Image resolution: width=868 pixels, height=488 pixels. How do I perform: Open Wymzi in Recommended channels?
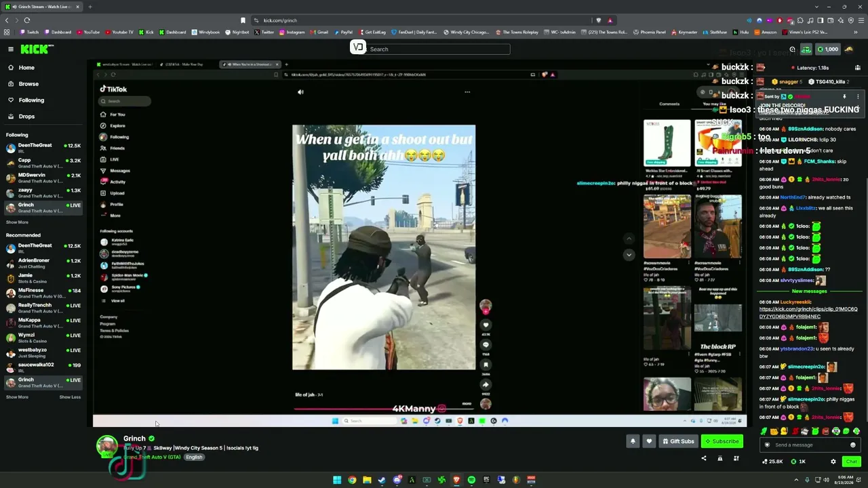coord(43,338)
